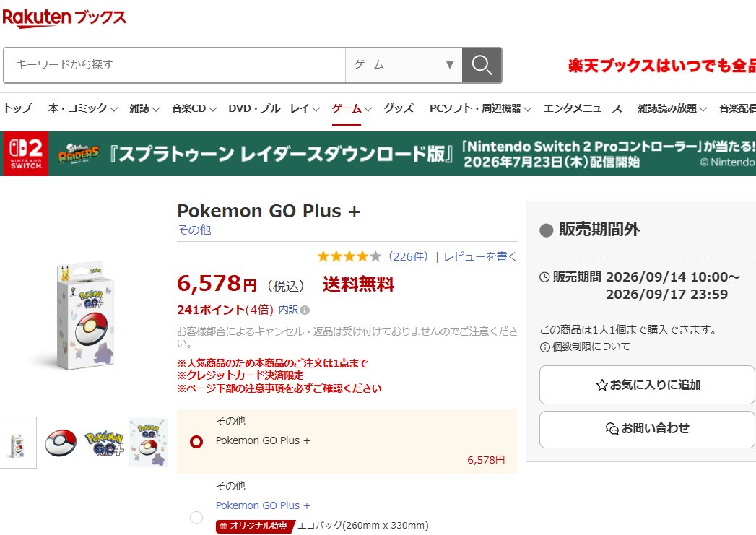This screenshot has width=756, height=535.
Task: Click the star icon in お気に入りに追加
Action: [x=601, y=385]
